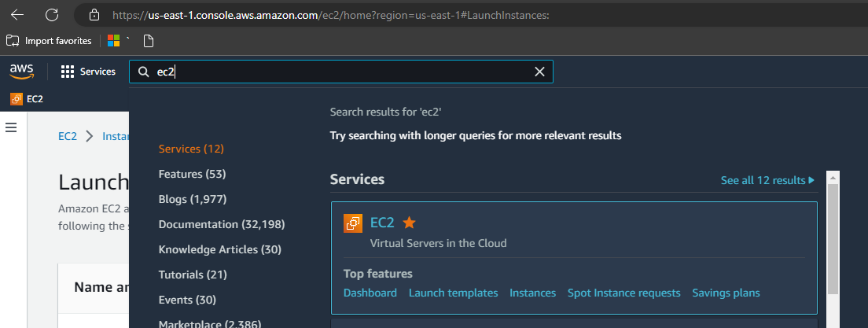Click the EC2 service icon in the results
Viewport: 868px width, 328px height.
[x=352, y=223]
